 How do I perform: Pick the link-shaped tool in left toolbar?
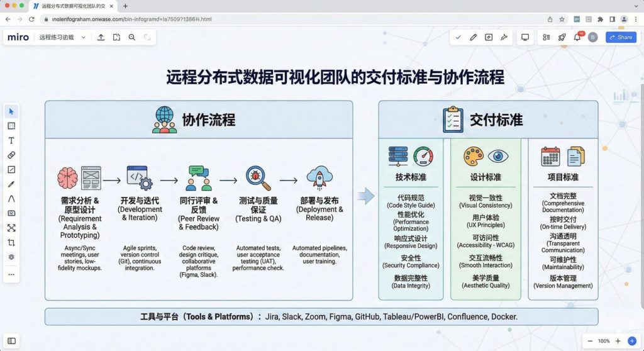[x=11, y=155]
